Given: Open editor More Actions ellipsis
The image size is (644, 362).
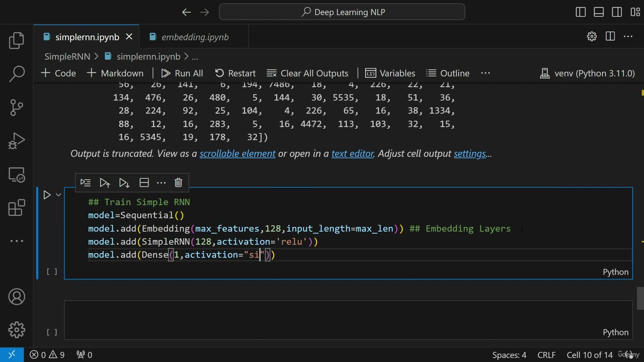Looking at the screenshot, I should [x=628, y=36].
